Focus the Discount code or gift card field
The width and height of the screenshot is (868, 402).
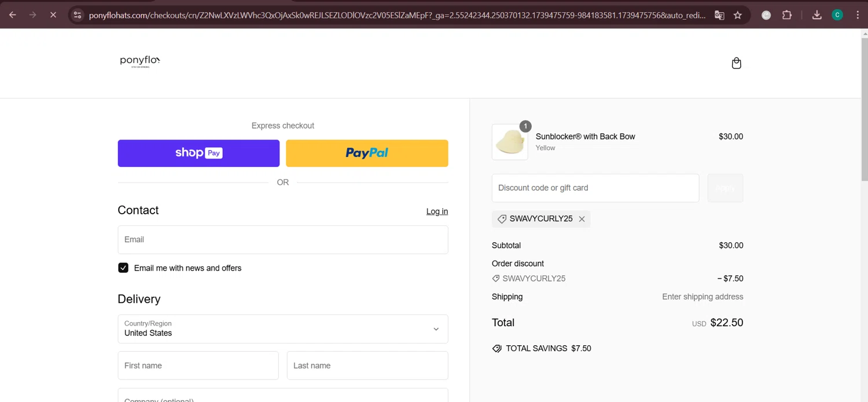point(595,188)
